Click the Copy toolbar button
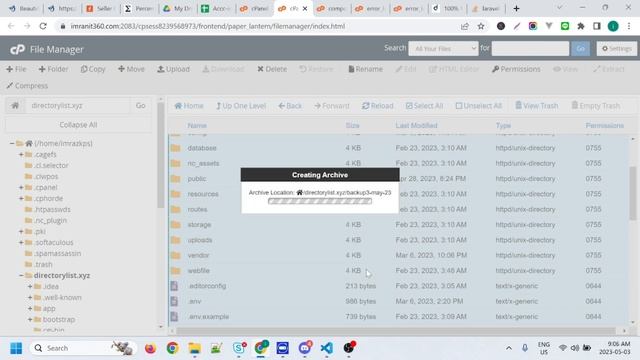Viewport: 640px width, 360px height. 93,69
